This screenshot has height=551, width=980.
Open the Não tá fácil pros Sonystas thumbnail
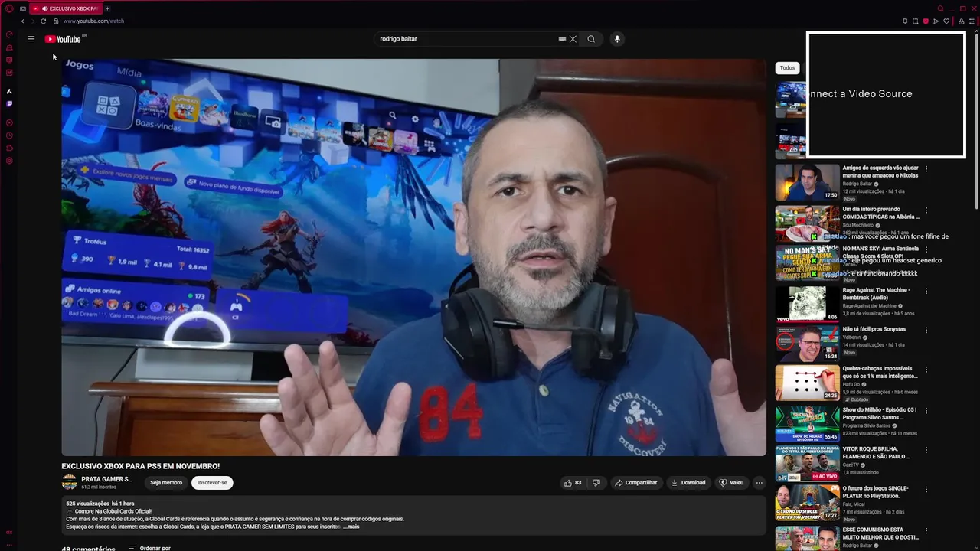[x=808, y=344]
